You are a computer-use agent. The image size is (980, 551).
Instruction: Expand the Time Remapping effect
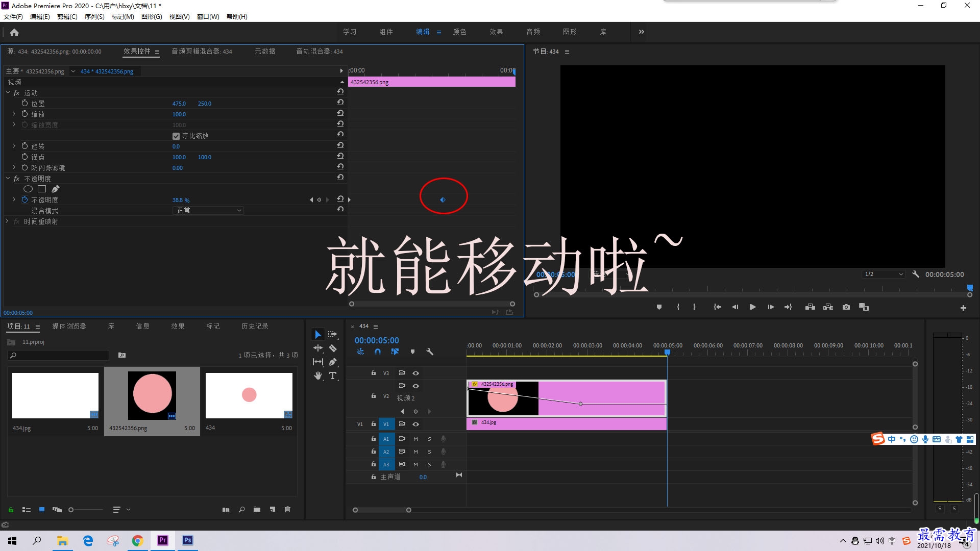pos(7,221)
